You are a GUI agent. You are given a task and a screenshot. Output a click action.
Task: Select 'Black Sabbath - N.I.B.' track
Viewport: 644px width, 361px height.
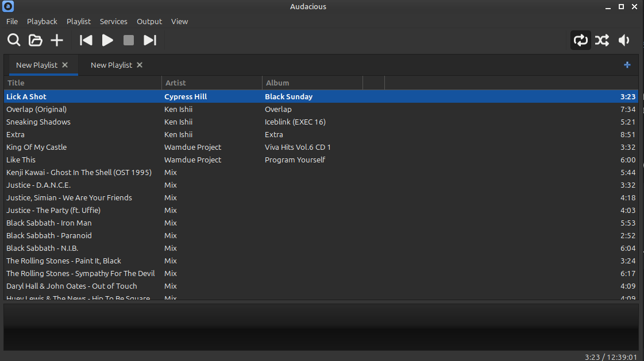(x=43, y=248)
